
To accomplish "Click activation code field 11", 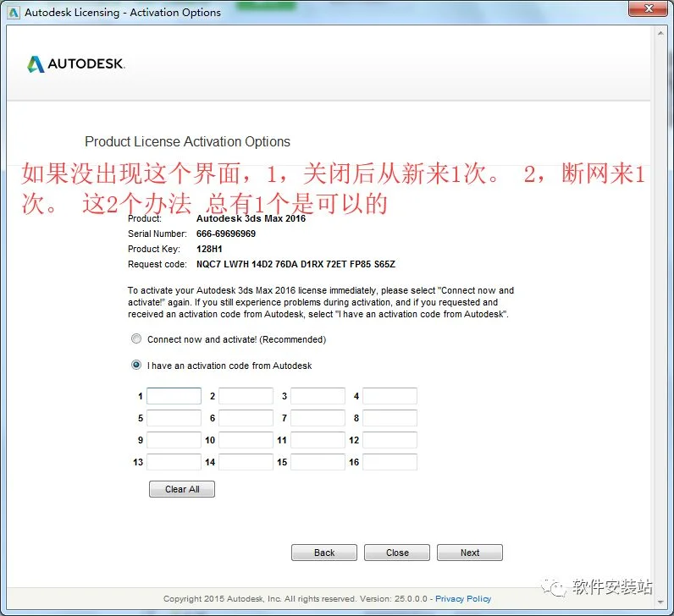I will (x=318, y=440).
